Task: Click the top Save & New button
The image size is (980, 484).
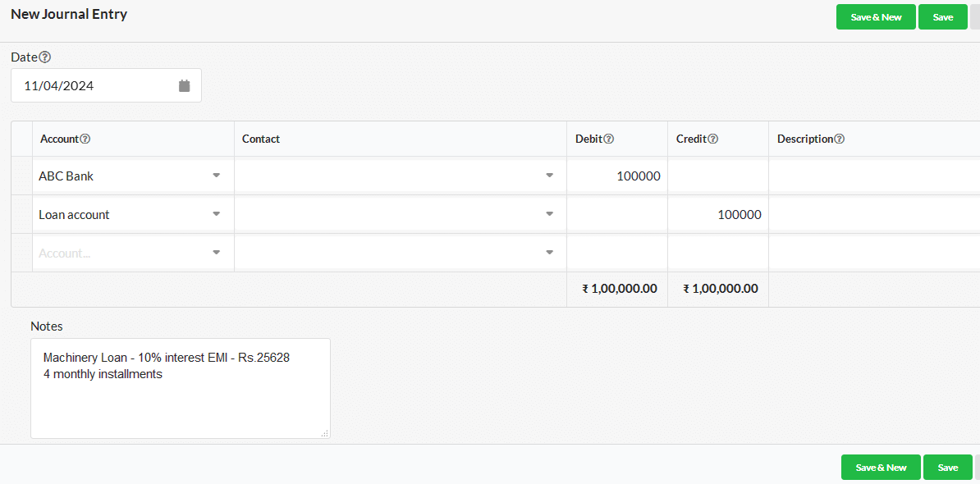Action: pos(877,17)
